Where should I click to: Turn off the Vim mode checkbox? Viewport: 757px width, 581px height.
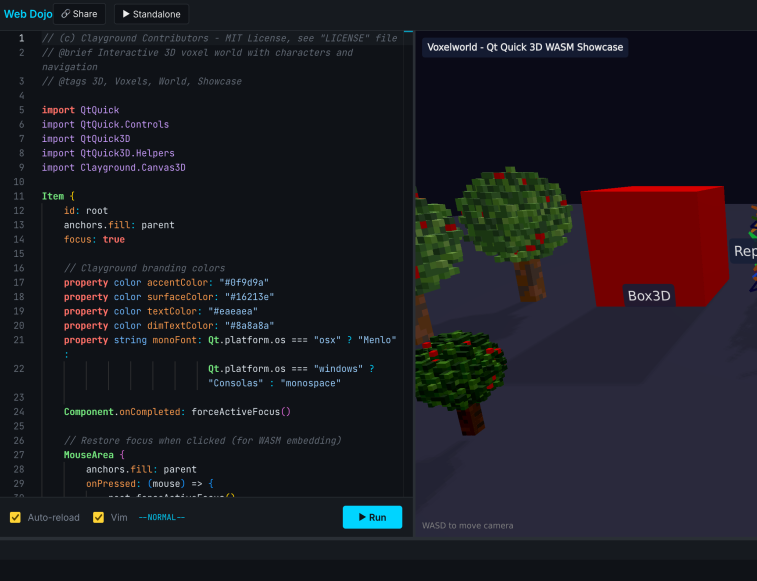98,517
